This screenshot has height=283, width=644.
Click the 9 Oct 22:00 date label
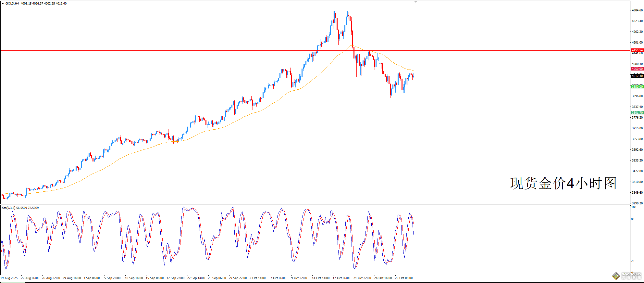[x=299, y=278]
